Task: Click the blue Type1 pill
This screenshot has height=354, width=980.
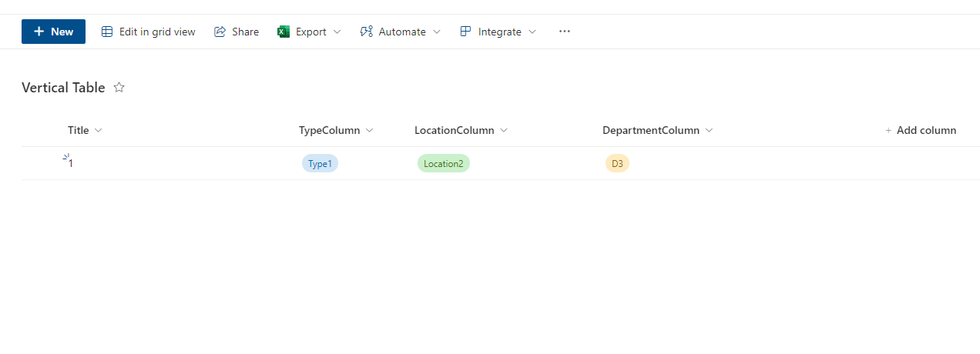Action: [x=320, y=163]
